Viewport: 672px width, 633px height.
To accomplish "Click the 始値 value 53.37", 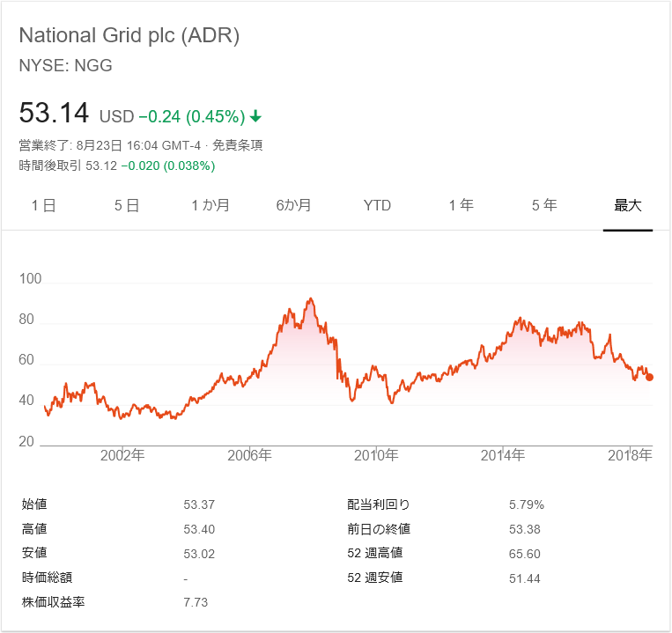I will click(x=199, y=504).
